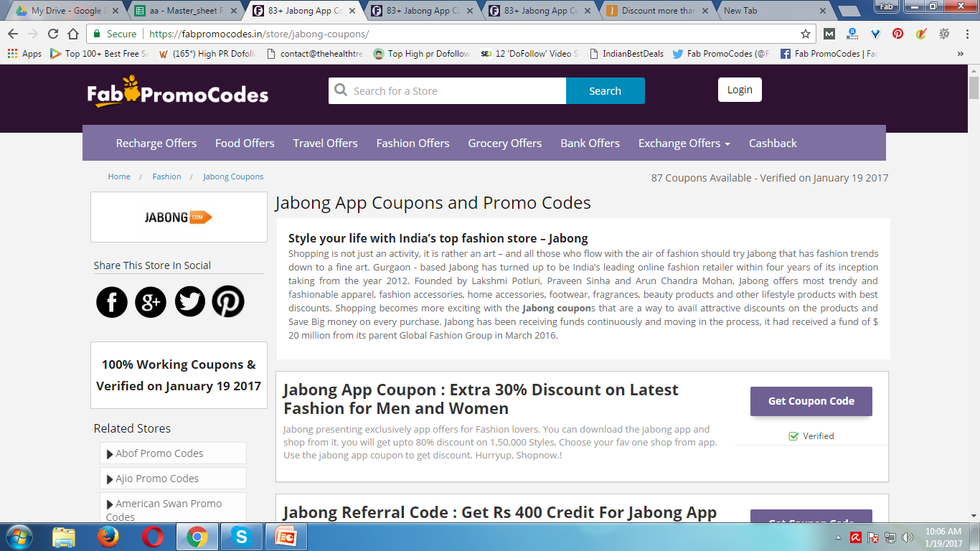Switch to Discount more than tab
This screenshot has width=980, height=551.
tap(657, 11)
